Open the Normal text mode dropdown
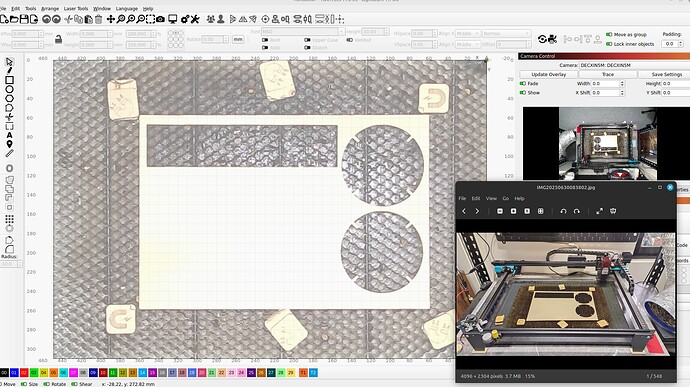 506,33
